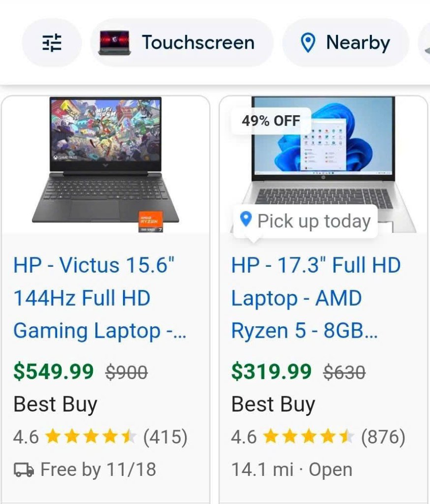
Task: Tap the $549.99 price
Action: (53, 372)
